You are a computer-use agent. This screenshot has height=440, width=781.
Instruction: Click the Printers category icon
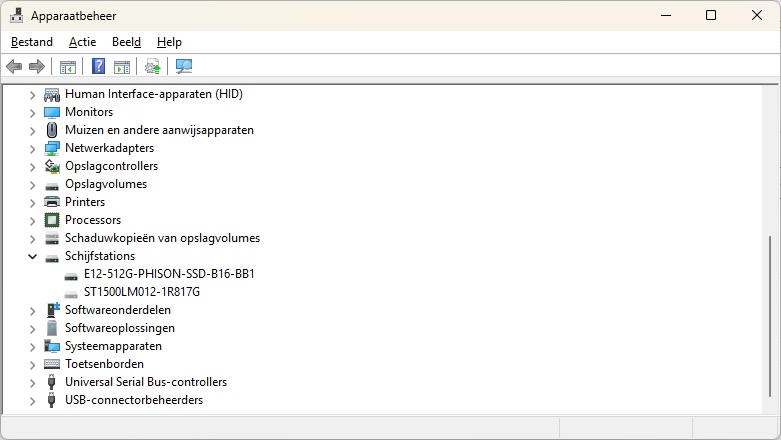(x=52, y=202)
